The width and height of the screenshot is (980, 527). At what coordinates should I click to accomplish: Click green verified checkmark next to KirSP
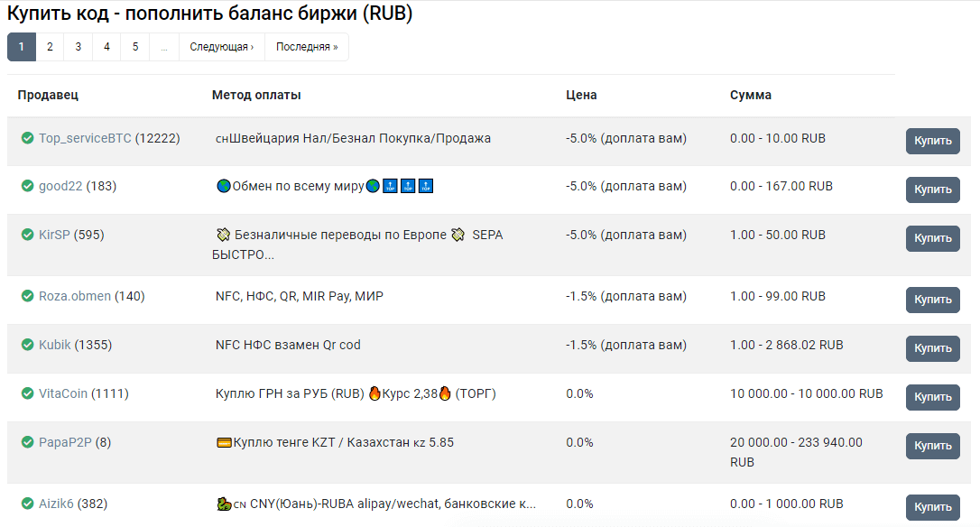click(x=27, y=235)
